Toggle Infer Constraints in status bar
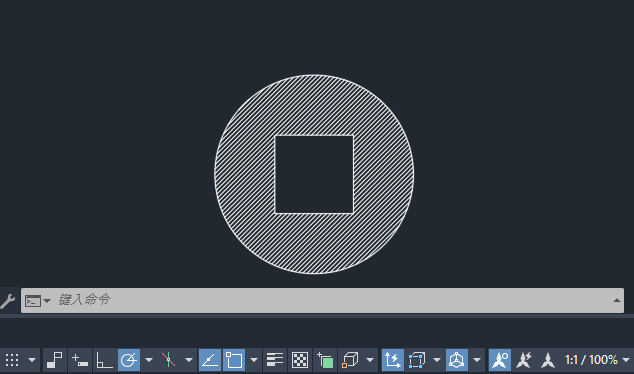 [55, 360]
